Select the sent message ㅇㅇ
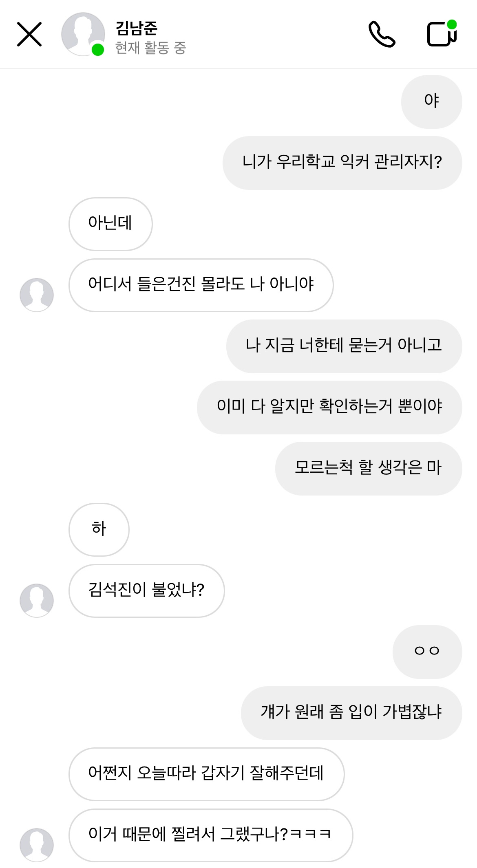 point(427,652)
